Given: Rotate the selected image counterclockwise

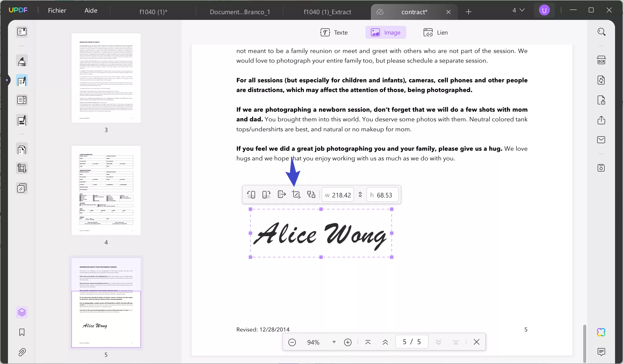Looking at the screenshot, I should (251, 194).
